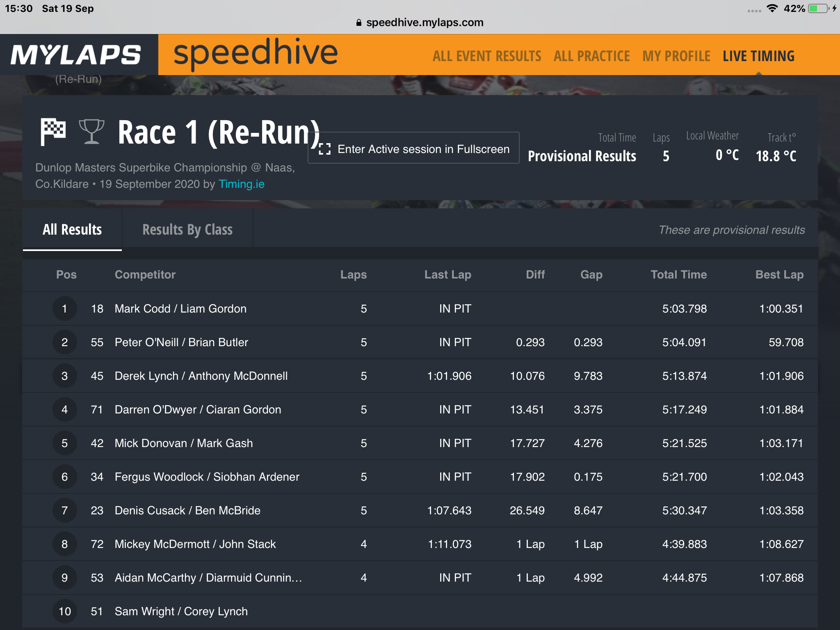Click total time 4:39.883

[x=684, y=544]
